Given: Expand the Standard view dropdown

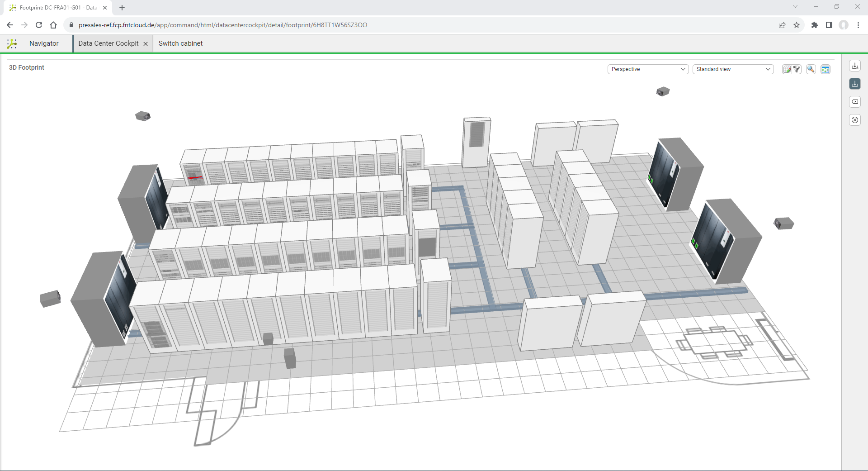Looking at the screenshot, I should tap(733, 69).
